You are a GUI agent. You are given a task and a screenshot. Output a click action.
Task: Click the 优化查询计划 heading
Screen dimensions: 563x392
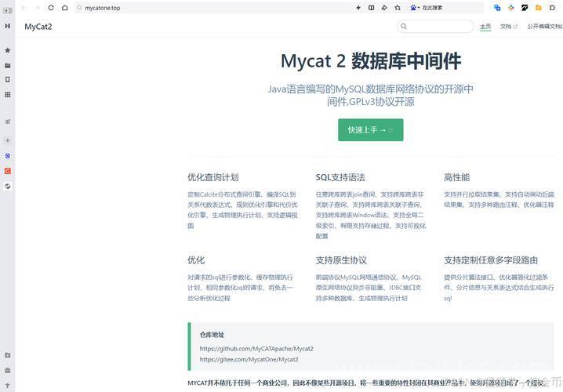pos(213,177)
